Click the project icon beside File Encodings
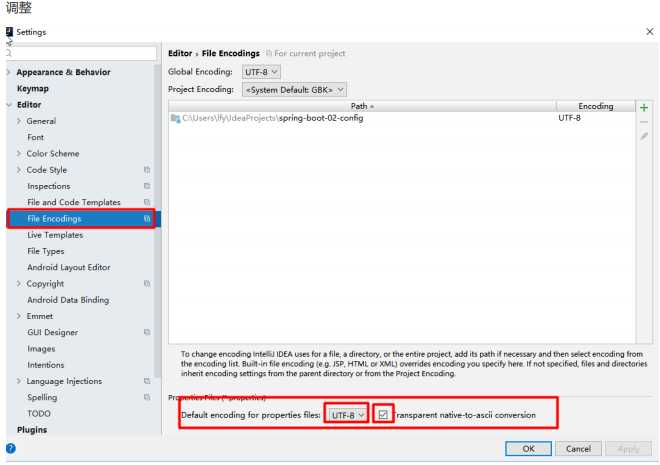The image size is (660, 465). (x=147, y=218)
